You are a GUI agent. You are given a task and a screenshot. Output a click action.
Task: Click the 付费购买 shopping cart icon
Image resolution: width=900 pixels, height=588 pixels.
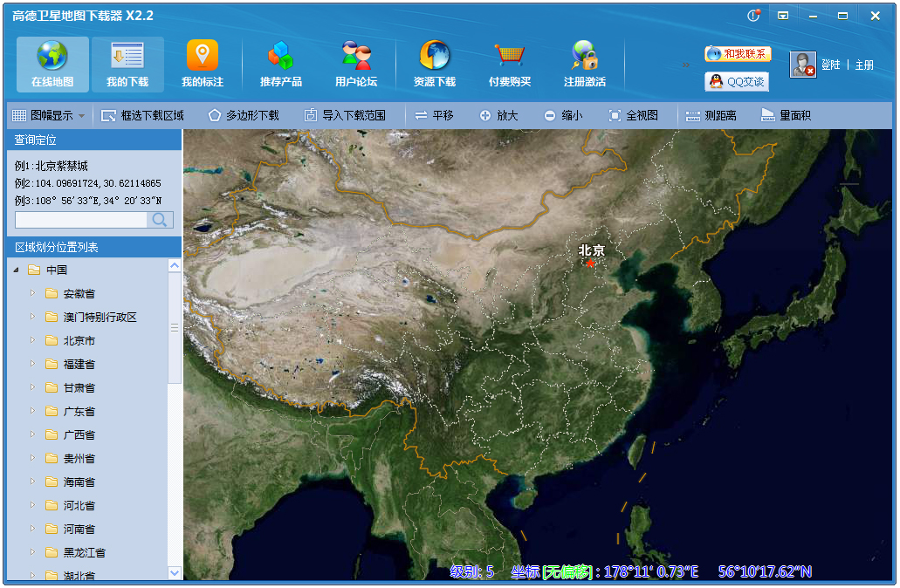pos(510,56)
